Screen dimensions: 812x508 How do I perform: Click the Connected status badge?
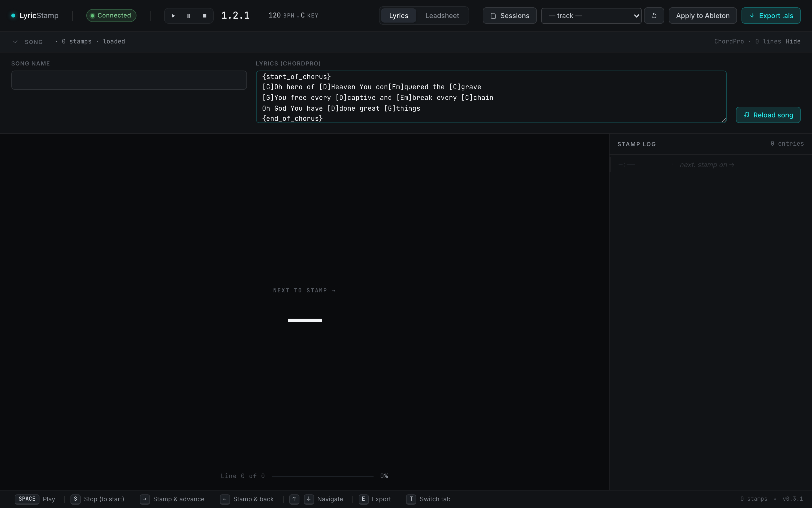click(x=111, y=16)
